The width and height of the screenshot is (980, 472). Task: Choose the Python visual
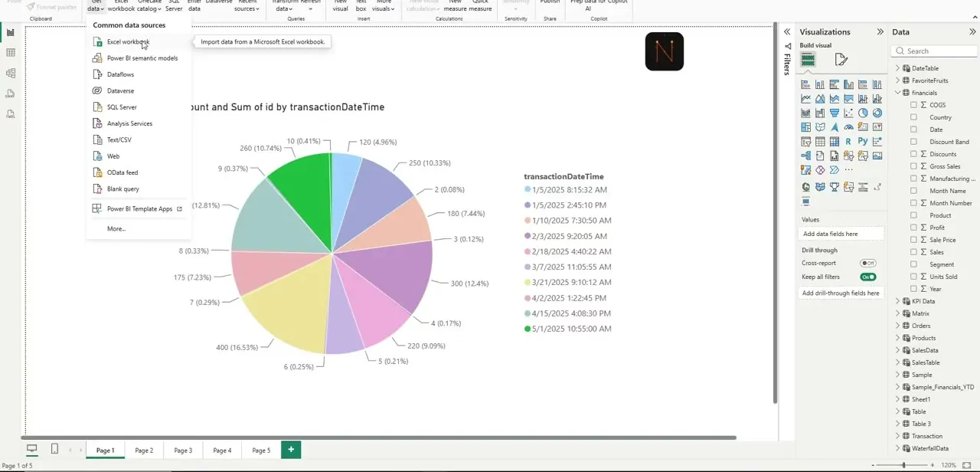click(863, 142)
